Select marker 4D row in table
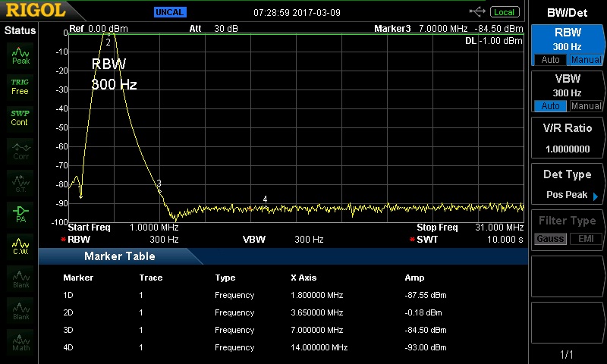This screenshot has width=607, height=364. coord(255,347)
